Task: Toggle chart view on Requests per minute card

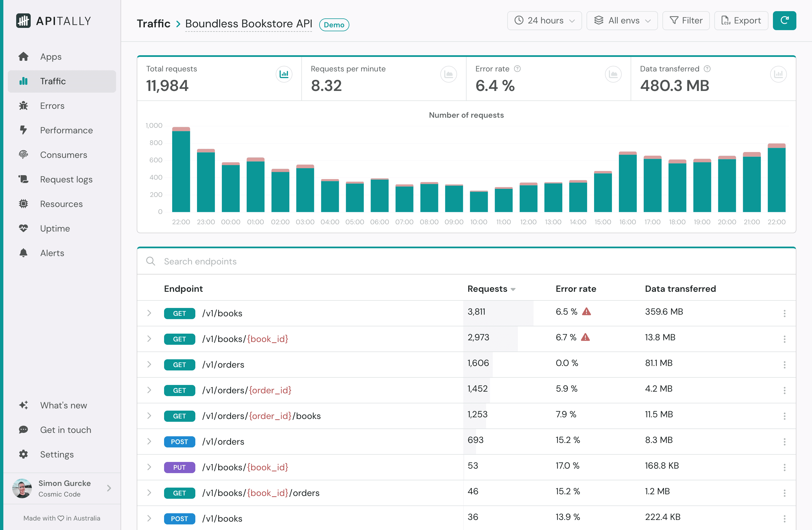Action: coord(449,74)
